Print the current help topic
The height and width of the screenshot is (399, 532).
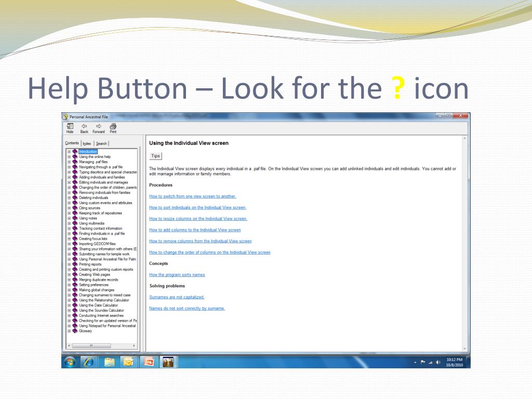click(113, 128)
